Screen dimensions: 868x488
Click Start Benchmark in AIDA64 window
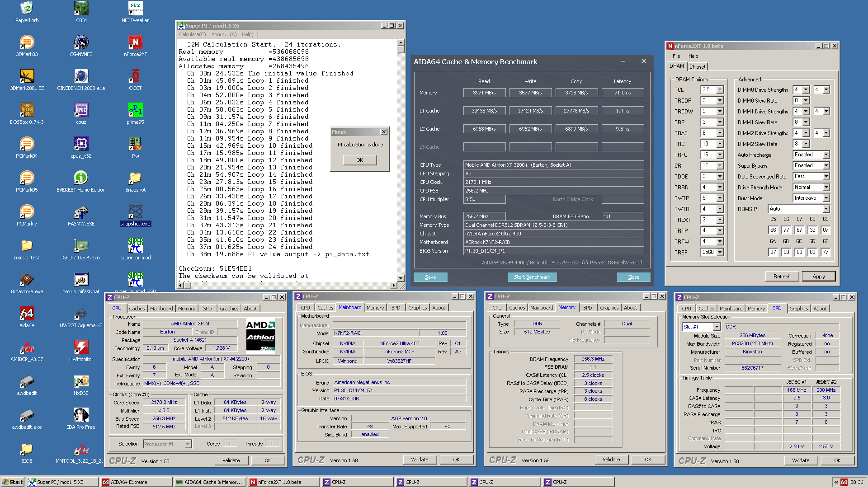coord(532,277)
